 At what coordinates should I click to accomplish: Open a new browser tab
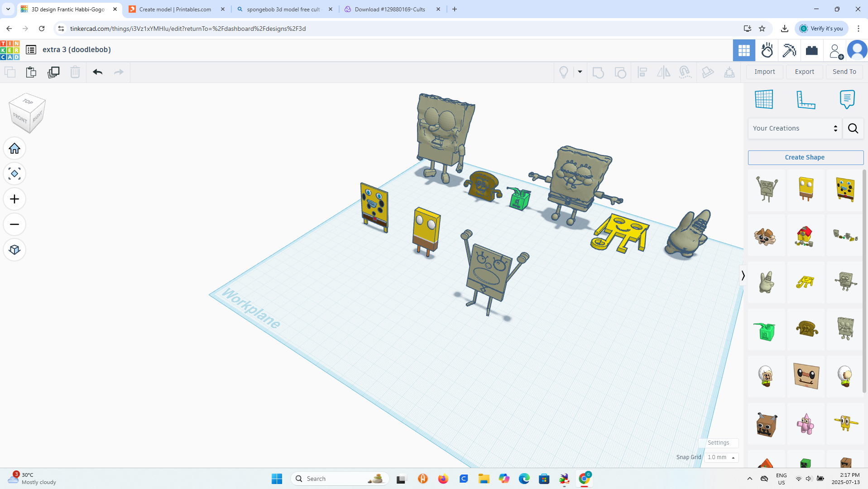455,9
